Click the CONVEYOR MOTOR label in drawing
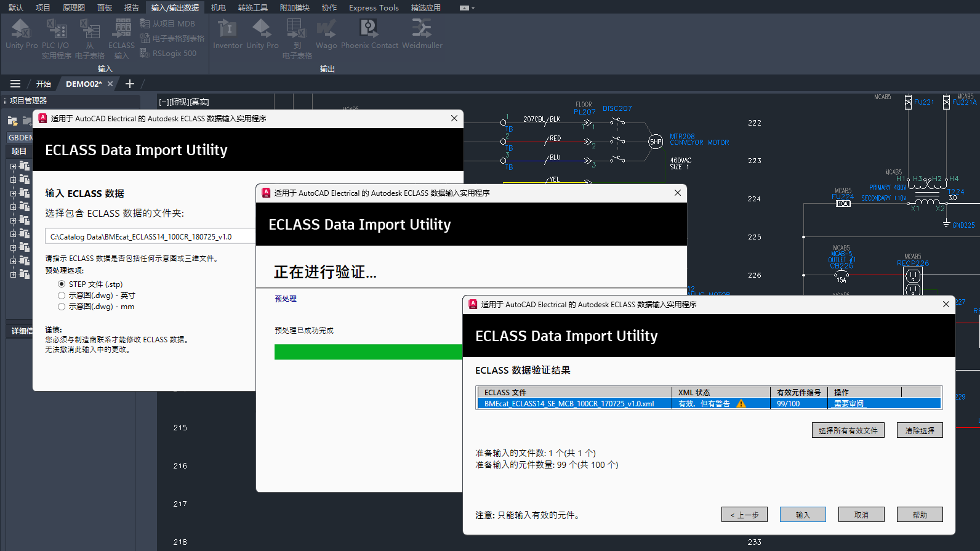 pyautogui.click(x=699, y=143)
